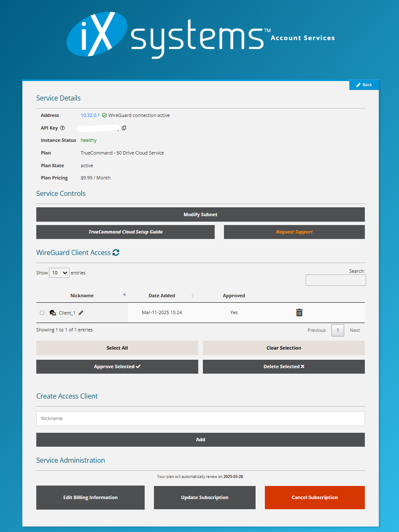Refresh the WireGuard Client Access list
This screenshot has height=532, width=399.
(116, 252)
